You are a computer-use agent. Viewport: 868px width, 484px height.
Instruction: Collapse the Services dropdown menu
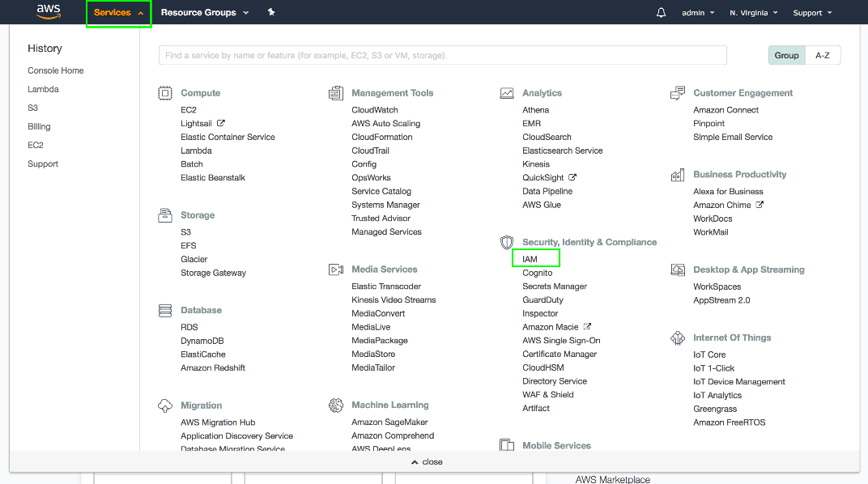pos(118,13)
